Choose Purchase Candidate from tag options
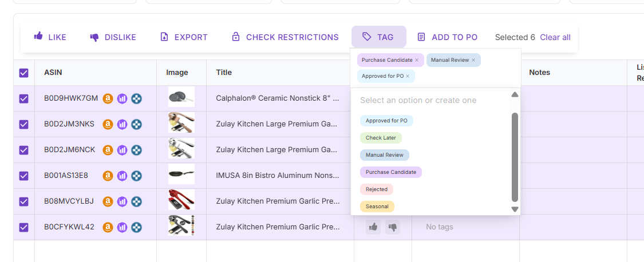Image resolution: width=644 pixels, height=262 pixels. click(390, 172)
